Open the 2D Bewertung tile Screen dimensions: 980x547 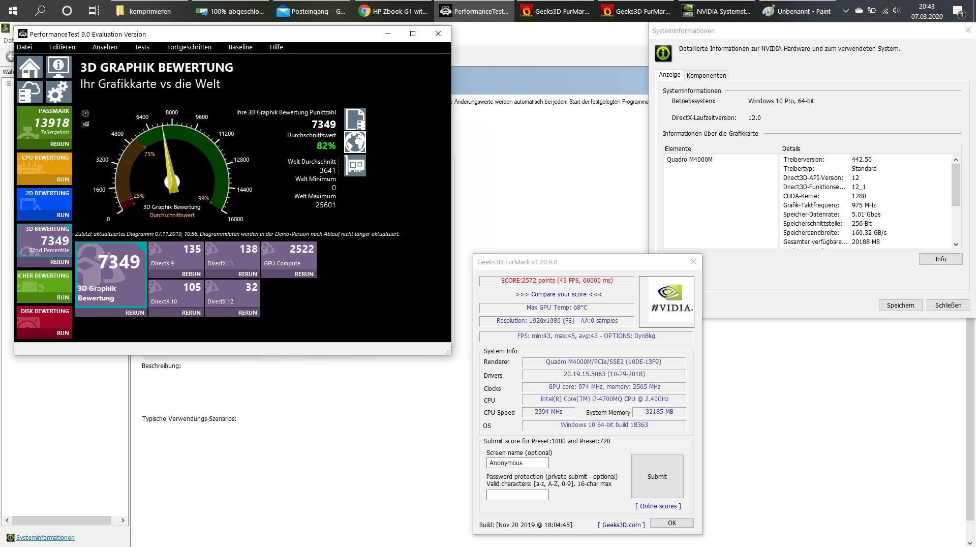(44, 204)
